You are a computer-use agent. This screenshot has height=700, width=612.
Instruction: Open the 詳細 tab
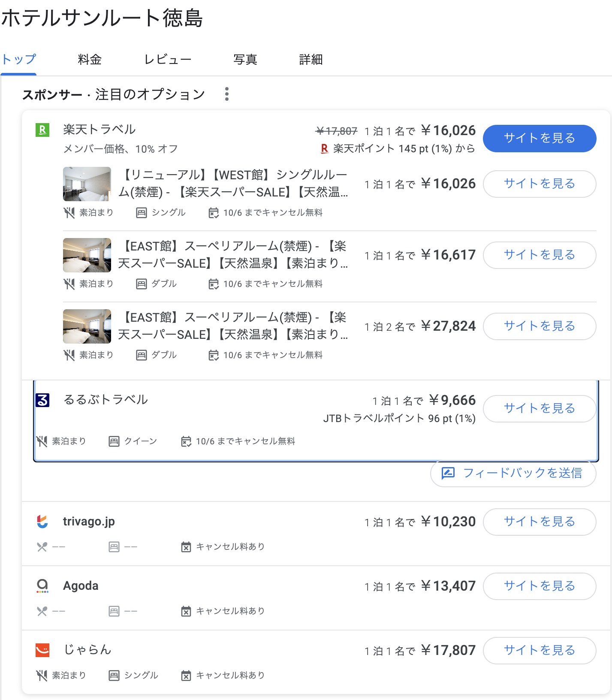311,59
